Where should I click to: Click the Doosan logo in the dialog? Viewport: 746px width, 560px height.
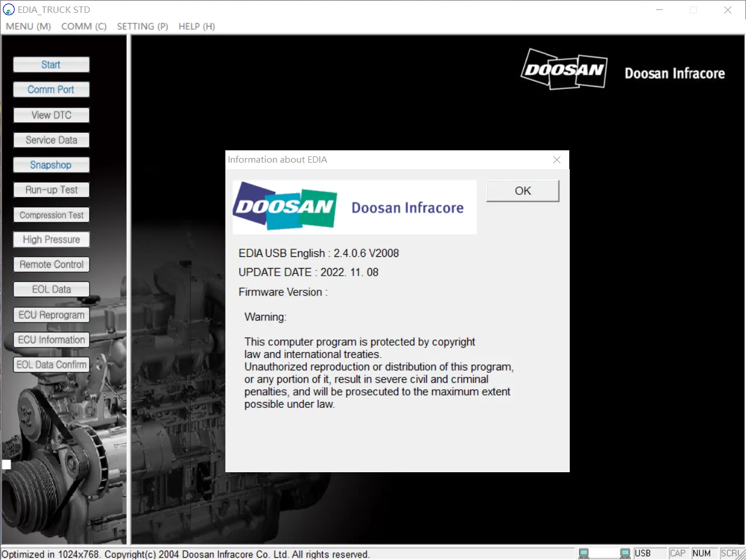click(x=285, y=207)
